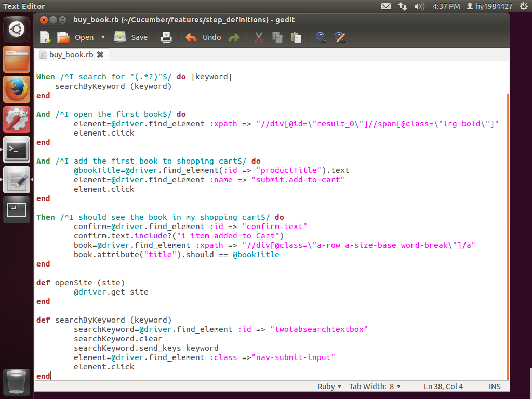
Task: Click line 'Then /^I should see the book'
Action: pos(160,217)
